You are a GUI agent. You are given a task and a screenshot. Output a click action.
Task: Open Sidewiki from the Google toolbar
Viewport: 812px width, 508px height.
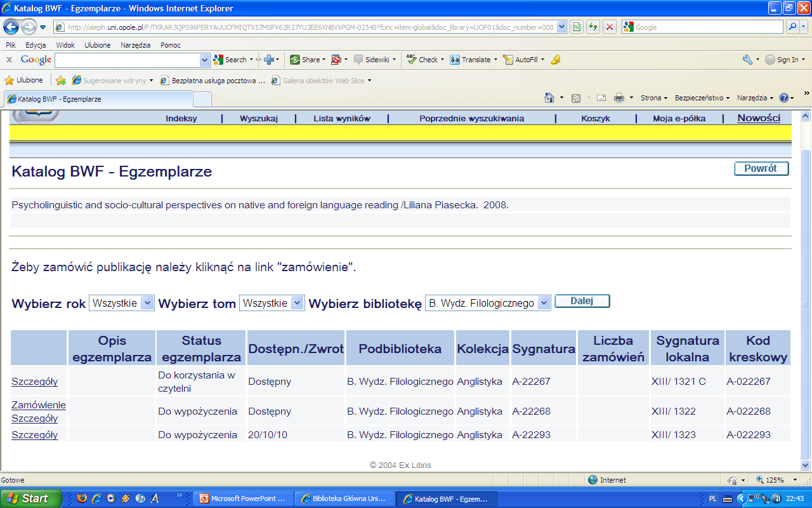[374, 60]
